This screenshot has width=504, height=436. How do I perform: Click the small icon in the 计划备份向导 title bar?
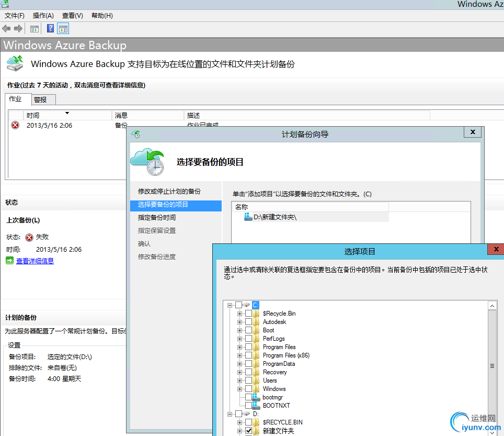tap(136, 134)
